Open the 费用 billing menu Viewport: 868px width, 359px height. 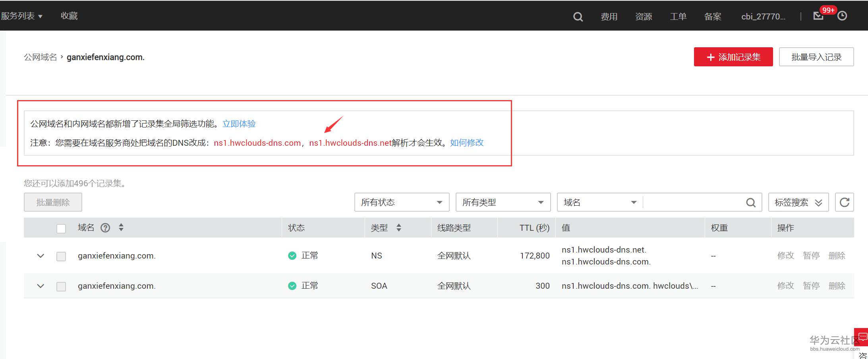pyautogui.click(x=609, y=17)
